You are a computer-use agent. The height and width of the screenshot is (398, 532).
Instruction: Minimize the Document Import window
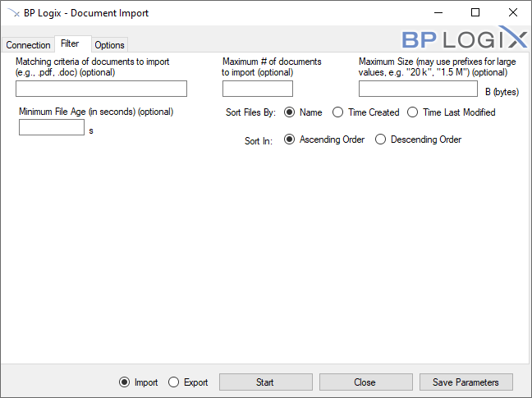click(438, 13)
